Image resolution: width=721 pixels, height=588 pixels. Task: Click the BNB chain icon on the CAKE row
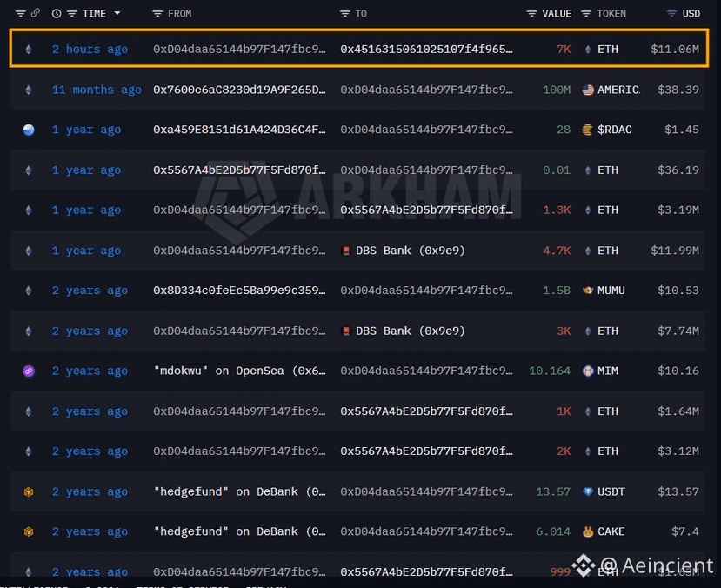click(x=29, y=532)
